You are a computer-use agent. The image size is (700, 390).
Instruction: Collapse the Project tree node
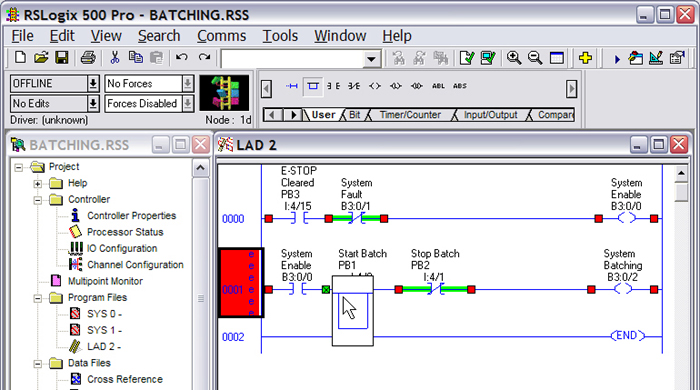(18, 167)
